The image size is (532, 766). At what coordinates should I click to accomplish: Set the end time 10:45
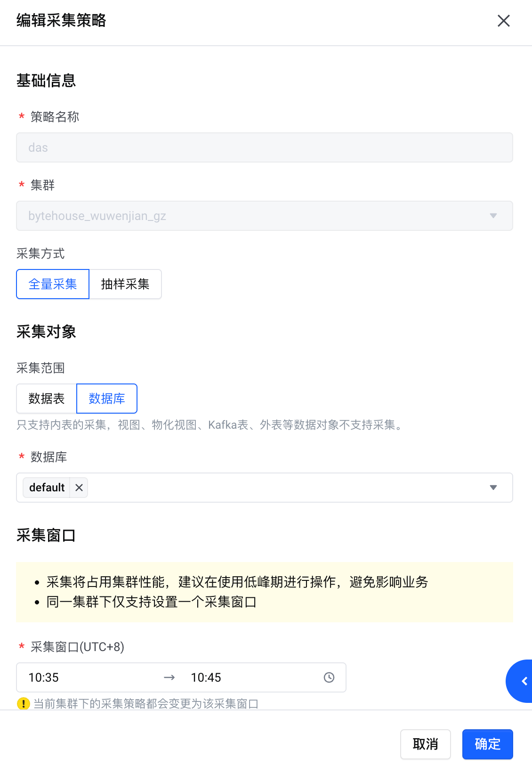(x=206, y=677)
